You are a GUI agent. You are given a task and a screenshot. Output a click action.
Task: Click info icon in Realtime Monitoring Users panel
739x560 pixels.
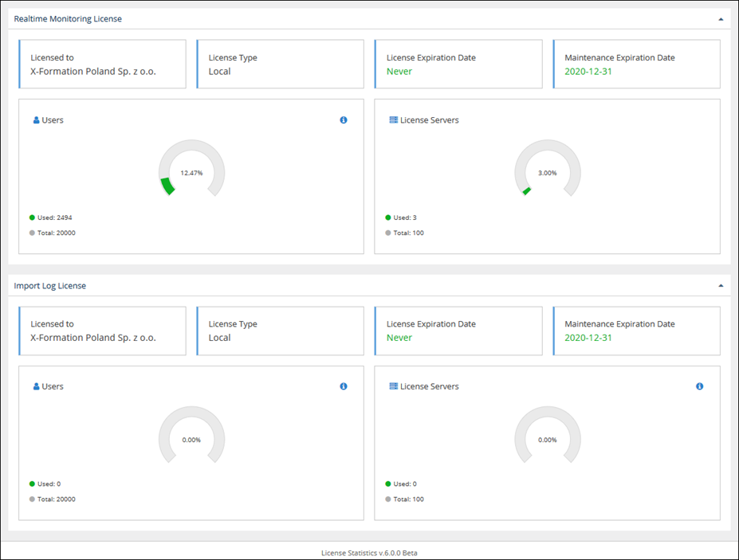(x=344, y=120)
